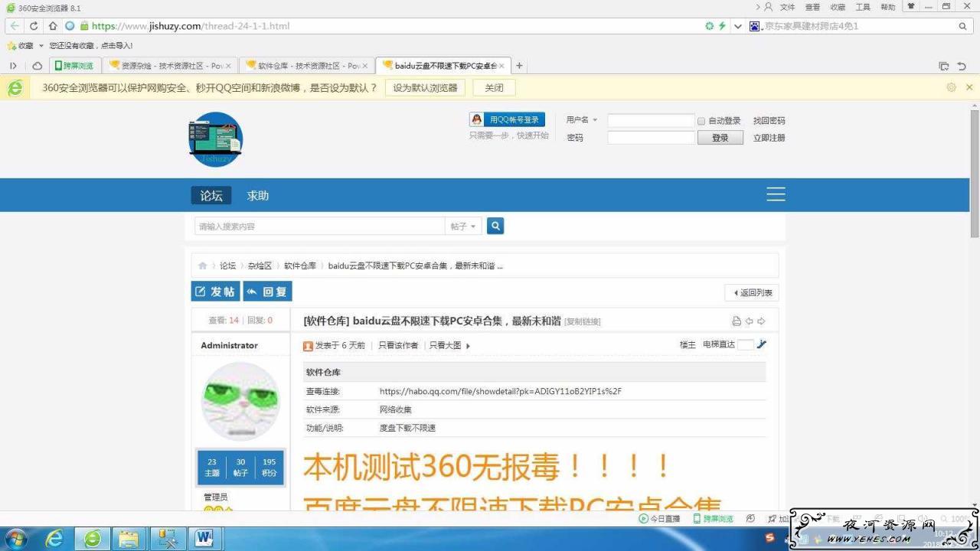This screenshot has height=551, width=980.
Task: Click the Sogou input method tray icon
Action: click(x=770, y=538)
